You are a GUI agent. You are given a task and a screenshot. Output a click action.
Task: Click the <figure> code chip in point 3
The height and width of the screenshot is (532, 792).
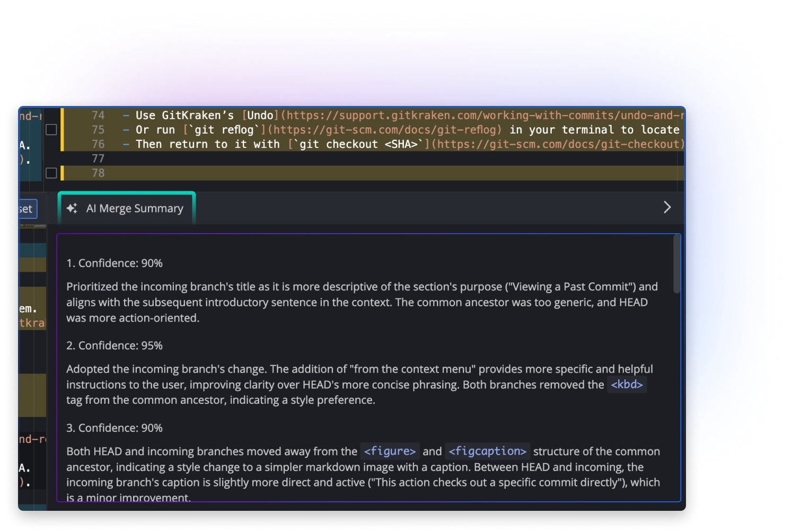point(390,451)
